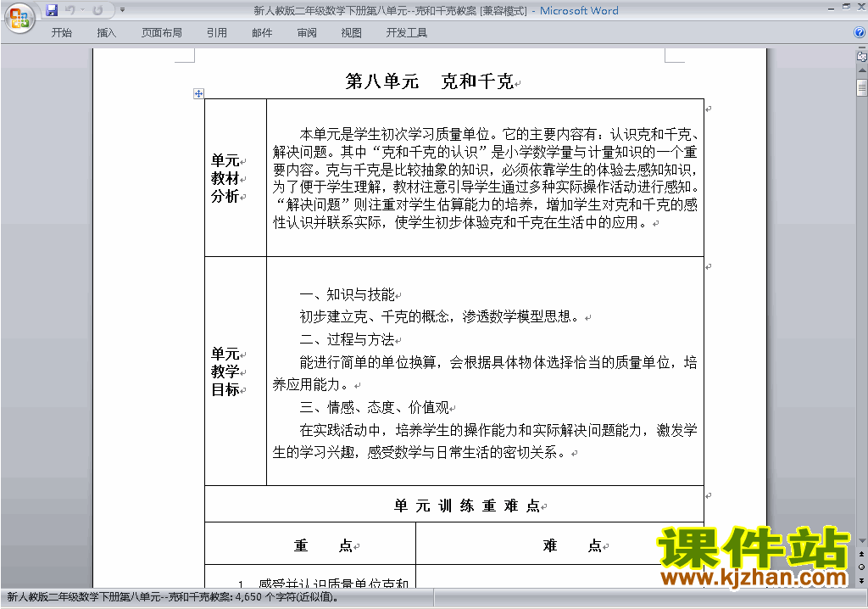Switch to the 引用 tab

[217, 33]
